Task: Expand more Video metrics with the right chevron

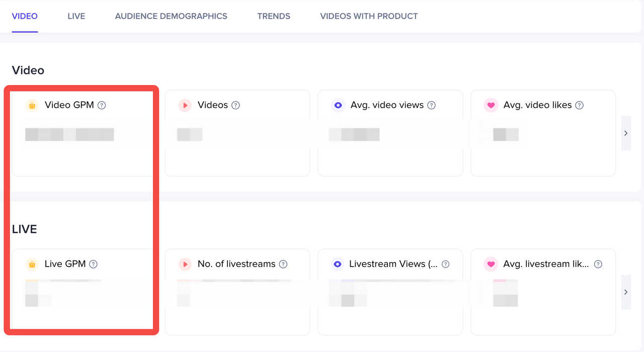Action: [x=625, y=133]
